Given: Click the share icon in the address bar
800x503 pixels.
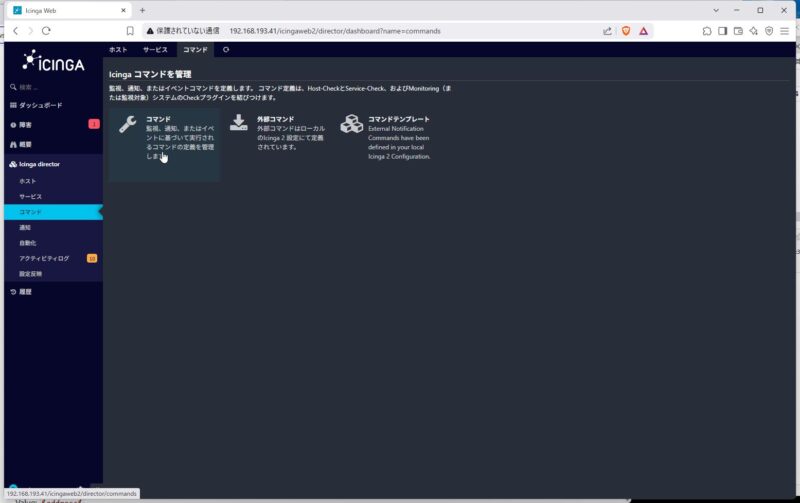Looking at the screenshot, I should (x=607, y=31).
